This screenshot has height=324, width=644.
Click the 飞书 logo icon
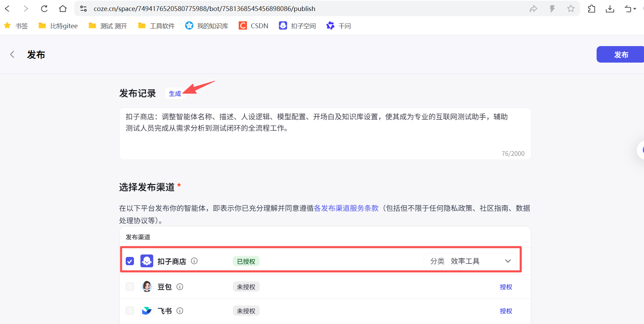[147, 311]
